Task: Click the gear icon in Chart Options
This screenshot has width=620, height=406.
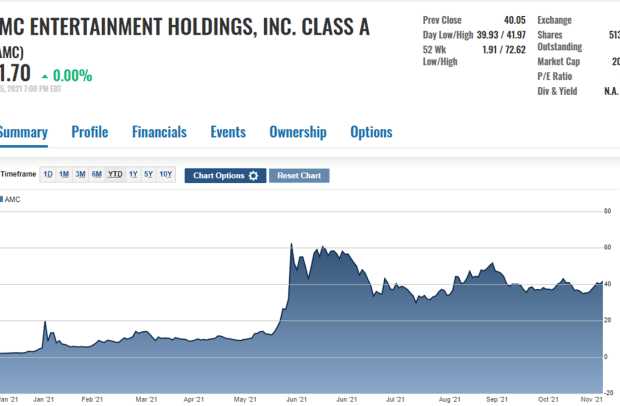Action: pyautogui.click(x=253, y=176)
